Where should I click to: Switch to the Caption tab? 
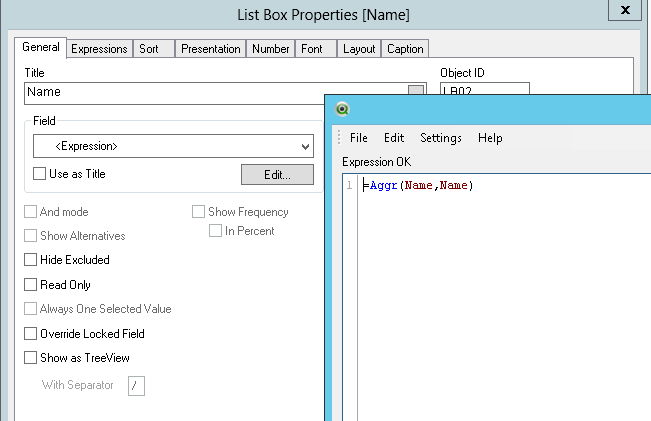[405, 49]
